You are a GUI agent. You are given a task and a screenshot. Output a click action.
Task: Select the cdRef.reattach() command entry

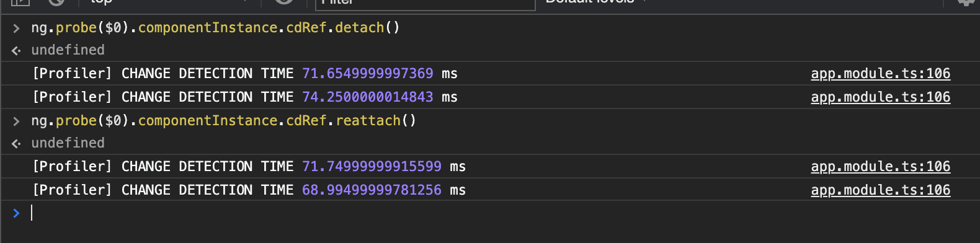tap(223, 121)
